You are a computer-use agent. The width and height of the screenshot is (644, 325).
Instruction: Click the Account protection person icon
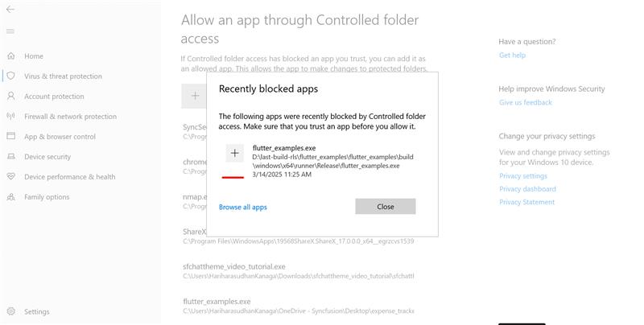(10, 97)
